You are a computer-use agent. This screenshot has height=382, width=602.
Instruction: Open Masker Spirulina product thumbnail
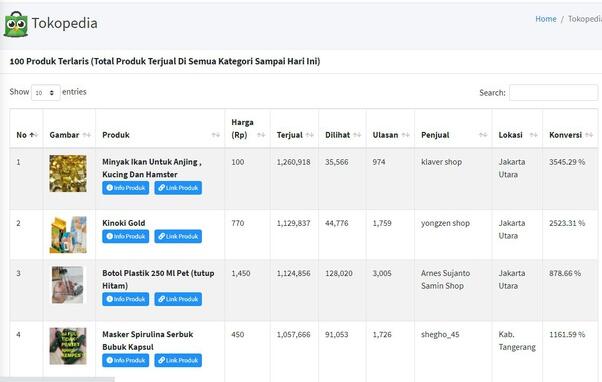pos(68,346)
